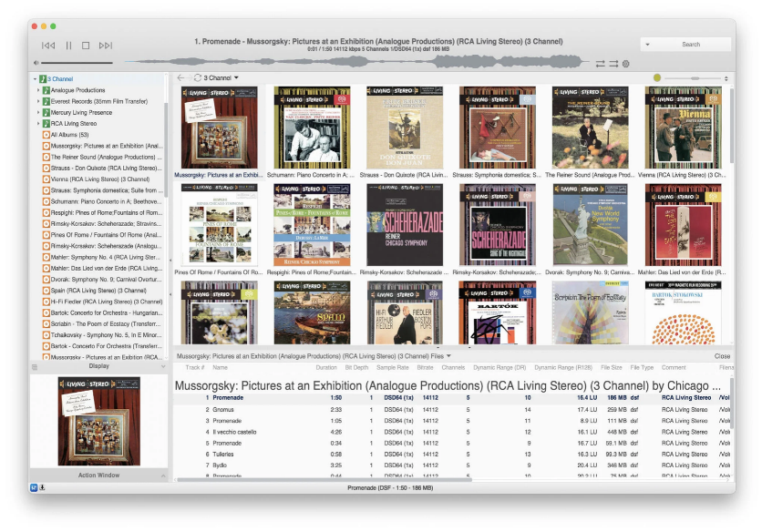Screen dimensions: 762x532
Task: Close the files panel
Action: (722, 356)
